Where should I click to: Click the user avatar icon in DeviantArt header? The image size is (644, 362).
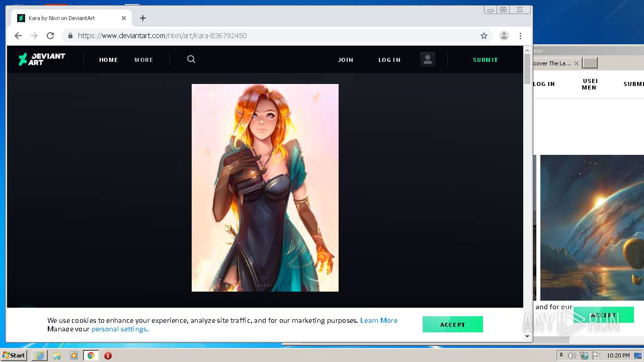(x=428, y=59)
